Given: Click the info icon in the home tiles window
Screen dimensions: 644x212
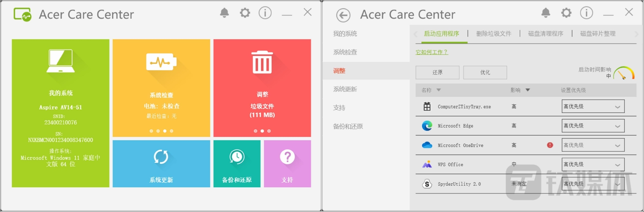Looking at the screenshot, I should 265,13.
